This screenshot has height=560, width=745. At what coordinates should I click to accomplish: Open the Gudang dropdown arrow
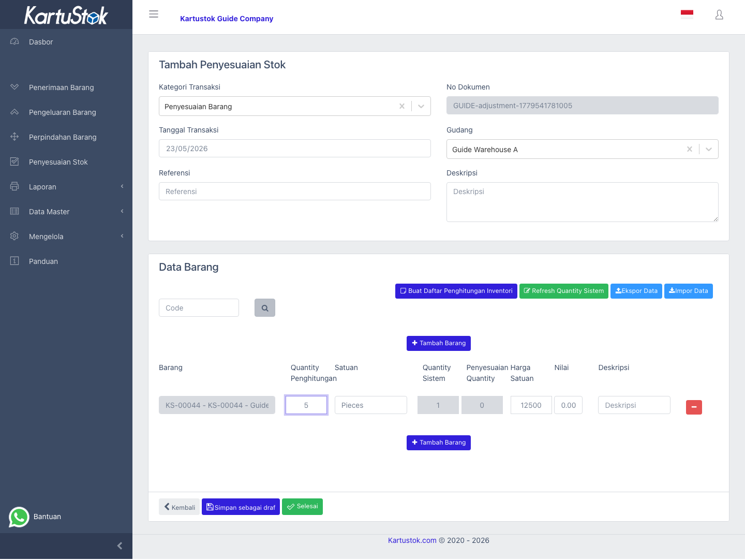point(709,149)
